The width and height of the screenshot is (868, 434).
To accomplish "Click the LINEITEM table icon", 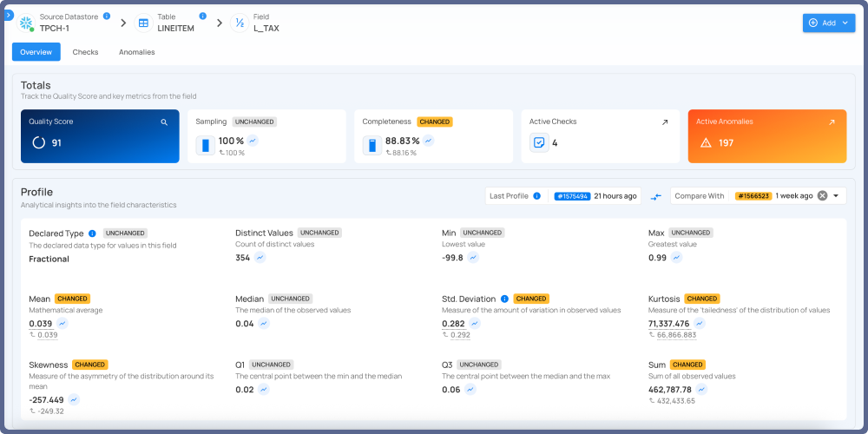I will pyautogui.click(x=143, y=23).
